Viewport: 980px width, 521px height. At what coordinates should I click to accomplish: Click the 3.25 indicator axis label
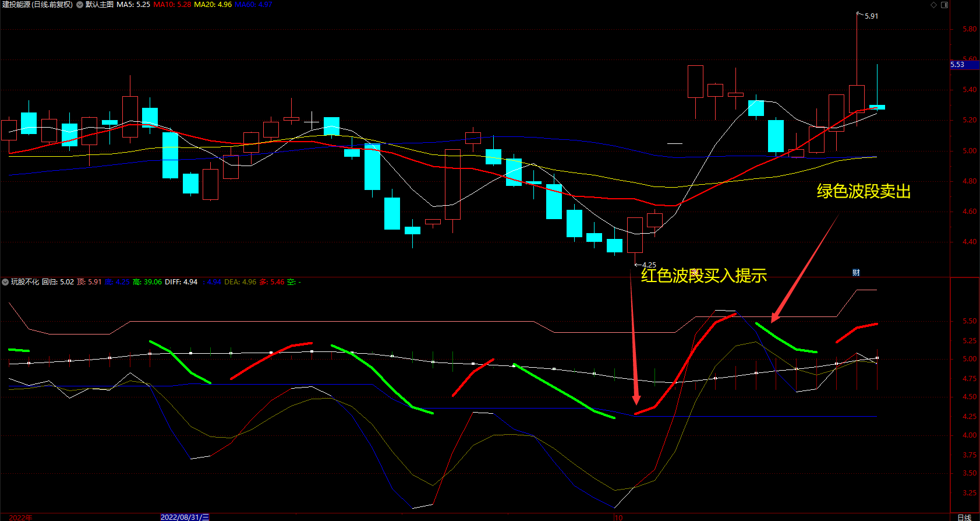(970, 493)
